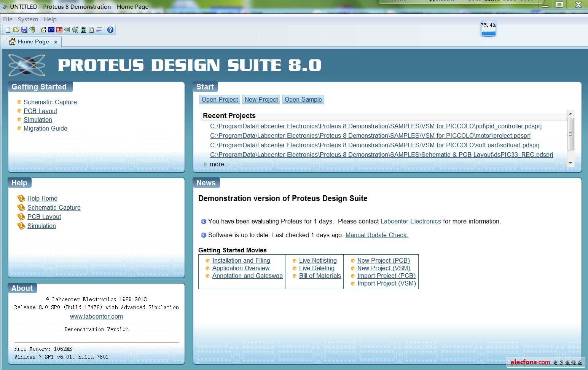
Task: Open recent project pid_controller.pdsprj
Action: click(x=376, y=126)
